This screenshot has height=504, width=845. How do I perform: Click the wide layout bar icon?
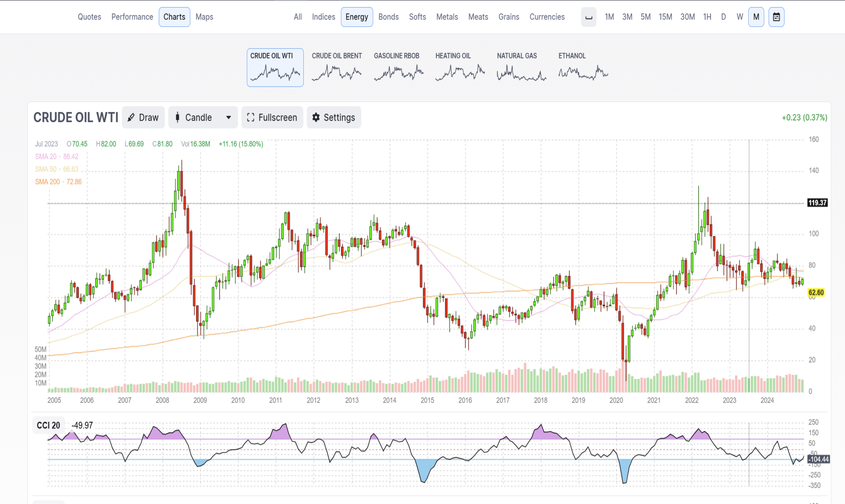coord(589,17)
